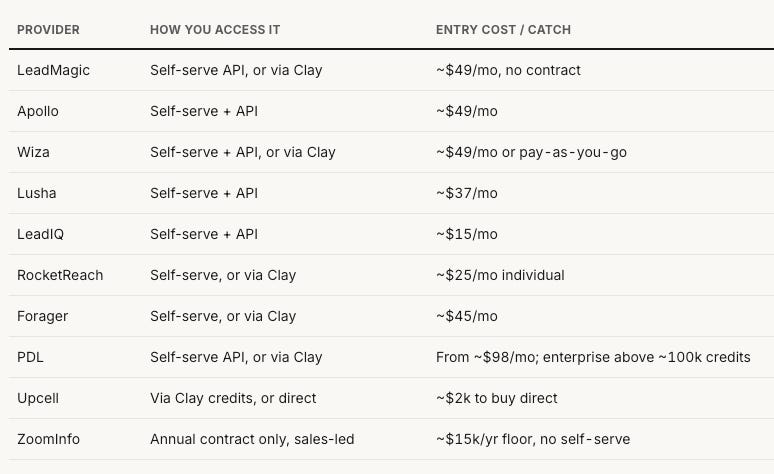Viewport: 774px width, 474px height.
Task: Click the ~$25/mo individual cell
Action: click(500, 275)
